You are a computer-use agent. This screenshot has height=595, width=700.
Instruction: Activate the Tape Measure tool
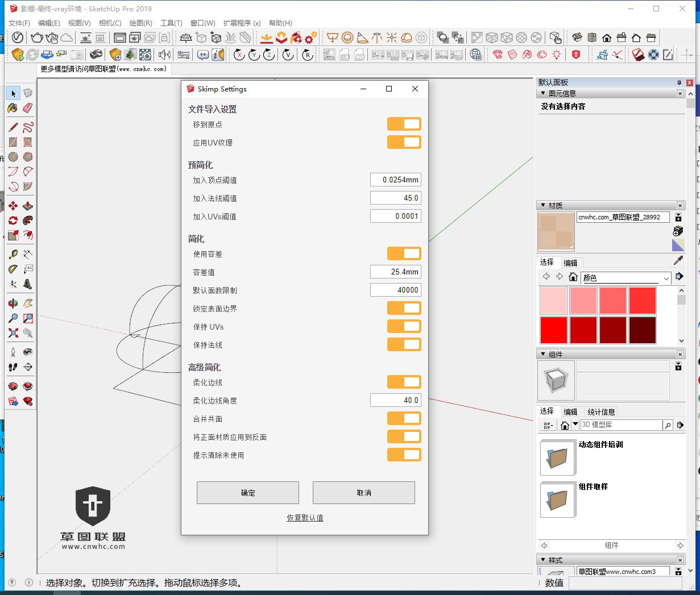tap(13, 254)
